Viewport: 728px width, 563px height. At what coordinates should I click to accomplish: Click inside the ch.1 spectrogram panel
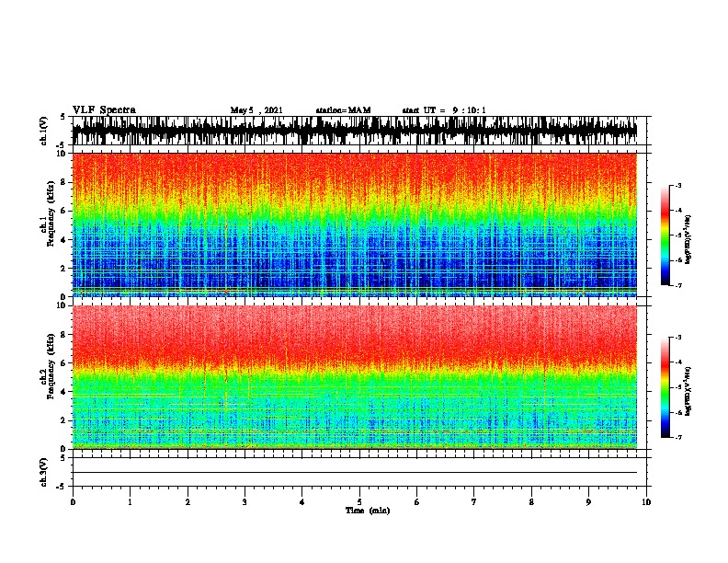point(355,224)
